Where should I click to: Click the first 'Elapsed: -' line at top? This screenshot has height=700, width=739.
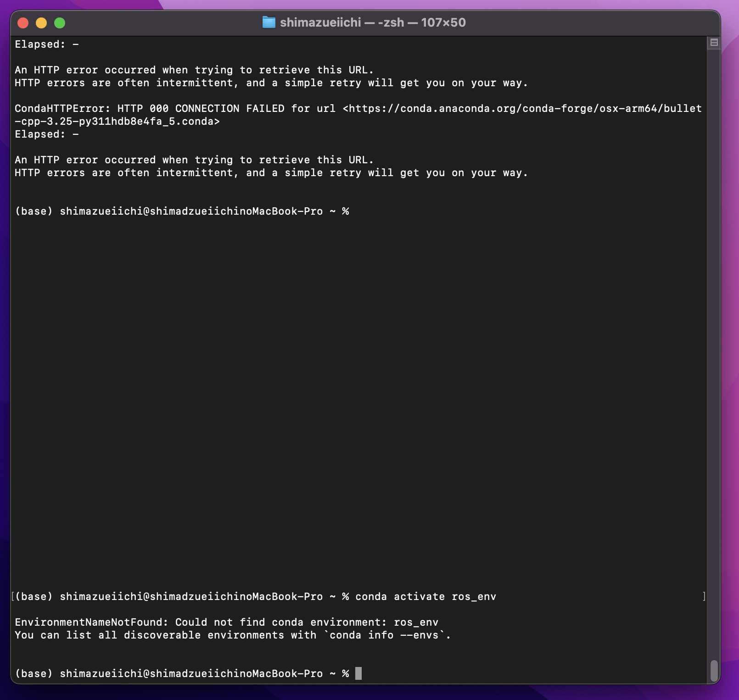pos(47,44)
